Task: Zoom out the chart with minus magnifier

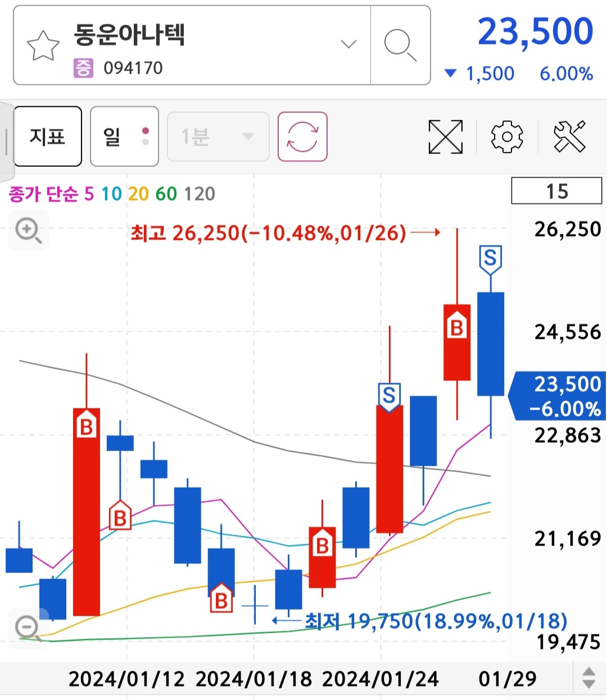Action: coord(28,628)
